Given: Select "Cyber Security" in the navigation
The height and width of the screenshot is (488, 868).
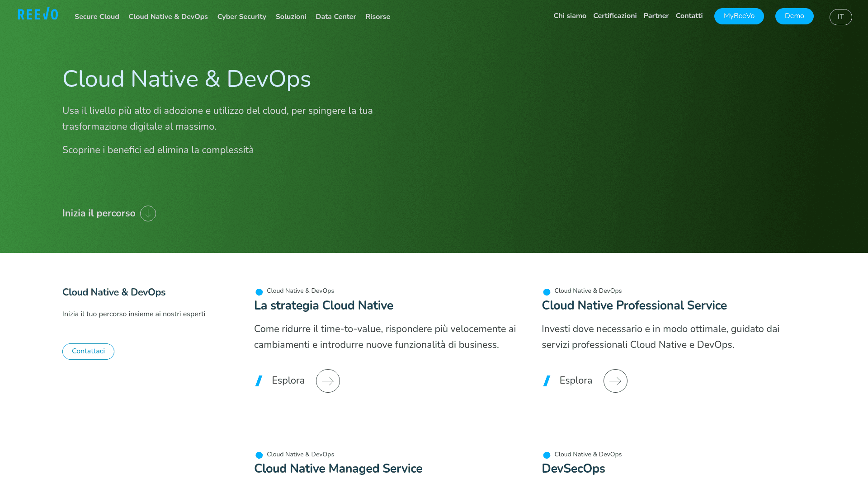Looking at the screenshot, I should pyautogui.click(x=242, y=17).
